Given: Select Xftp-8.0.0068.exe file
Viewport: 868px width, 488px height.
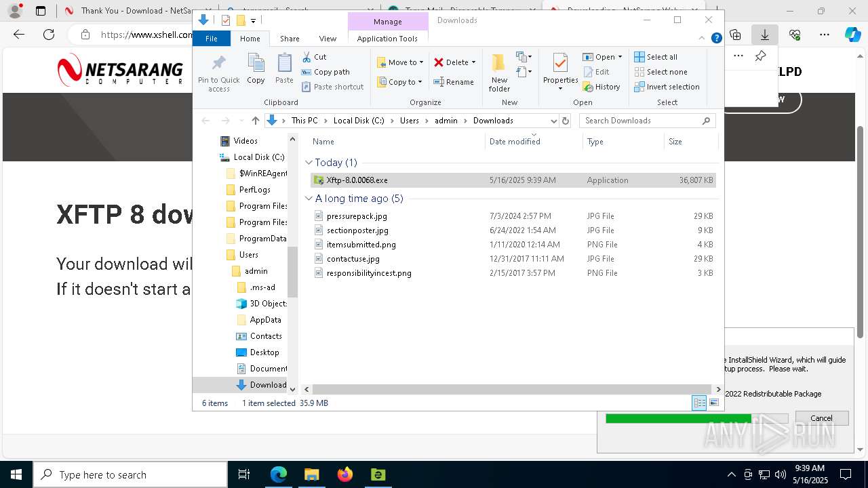Looking at the screenshot, I should click(x=513, y=180).
